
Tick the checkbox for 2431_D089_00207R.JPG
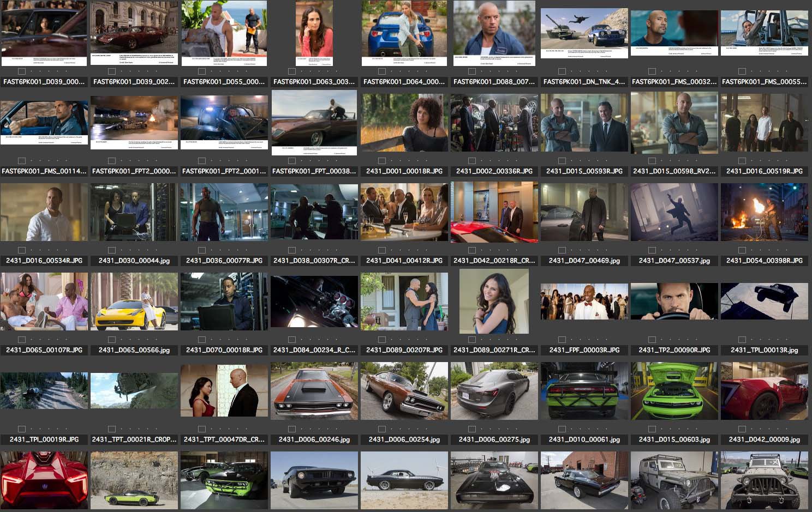click(382, 340)
